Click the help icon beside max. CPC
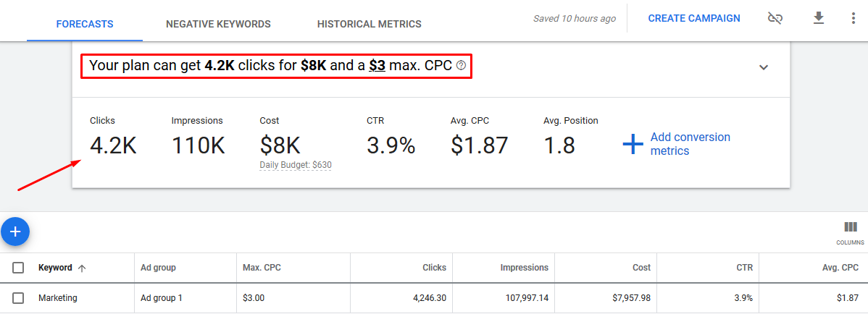This screenshot has width=868, height=314. [x=461, y=66]
